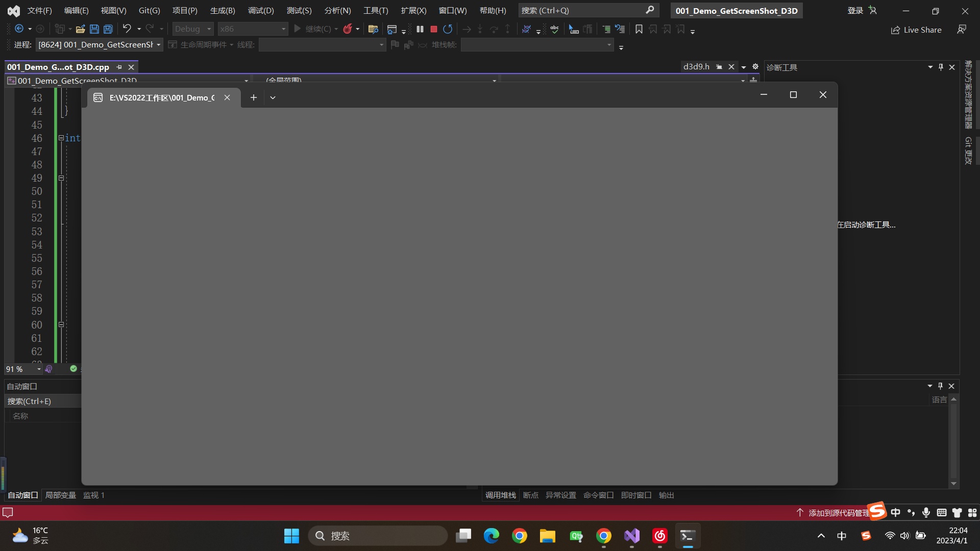Open the 进程 process dropdown
This screenshot has height=551, width=980.
click(158, 45)
